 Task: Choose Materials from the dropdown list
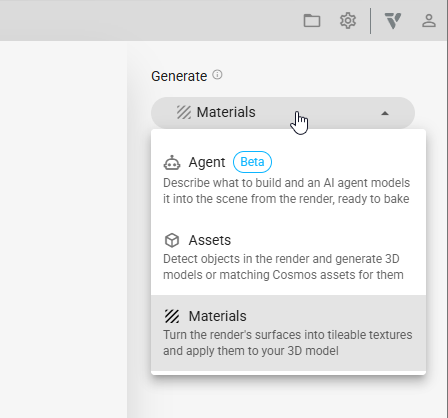tap(288, 333)
